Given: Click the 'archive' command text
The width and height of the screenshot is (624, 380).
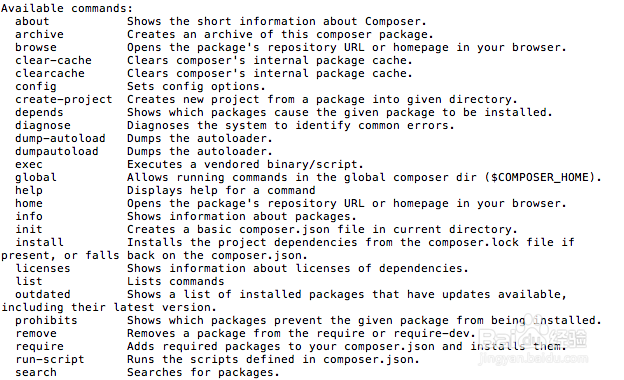Looking at the screenshot, I should tap(39, 35).
